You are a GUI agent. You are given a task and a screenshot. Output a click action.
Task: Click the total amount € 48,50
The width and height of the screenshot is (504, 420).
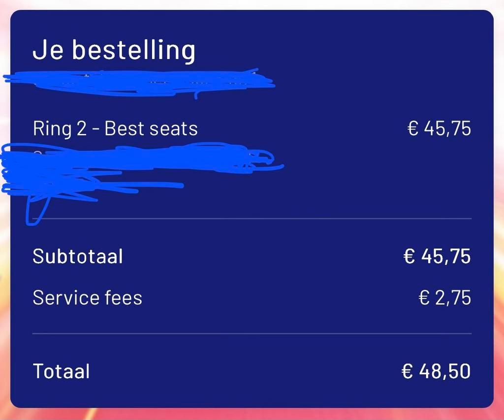pos(436,371)
